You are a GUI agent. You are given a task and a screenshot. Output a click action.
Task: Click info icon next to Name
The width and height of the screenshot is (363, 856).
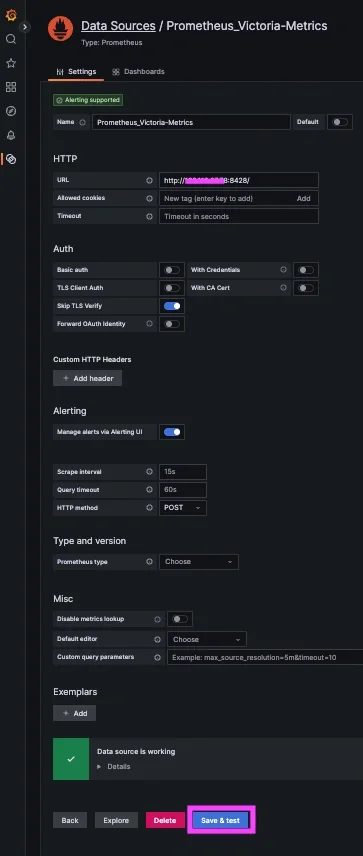pyautogui.click(x=82, y=122)
